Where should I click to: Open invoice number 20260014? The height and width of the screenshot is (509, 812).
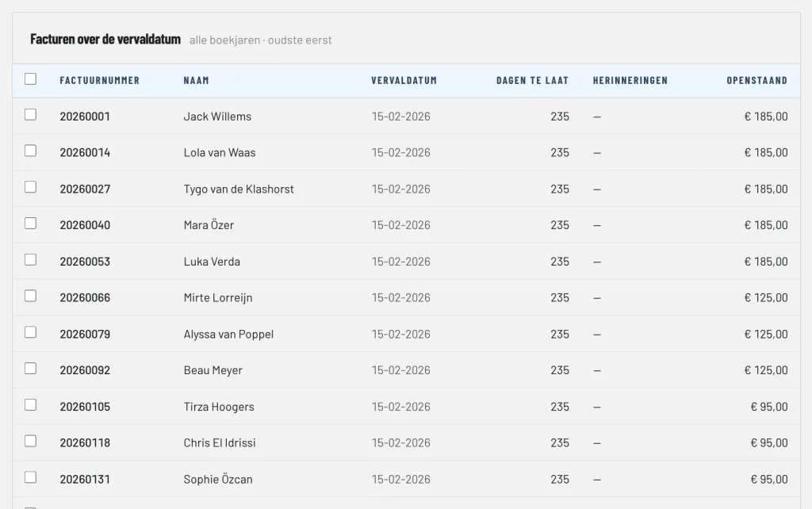pos(85,153)
